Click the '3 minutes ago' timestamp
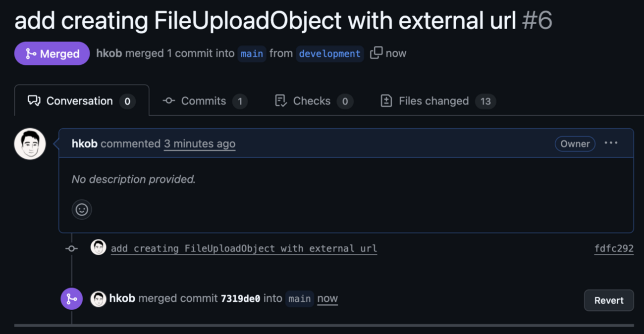 pos(200,144)
